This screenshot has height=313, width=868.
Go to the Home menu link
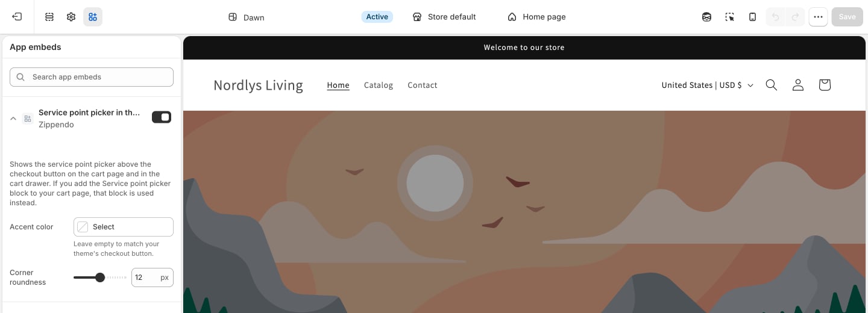[338, 85]
